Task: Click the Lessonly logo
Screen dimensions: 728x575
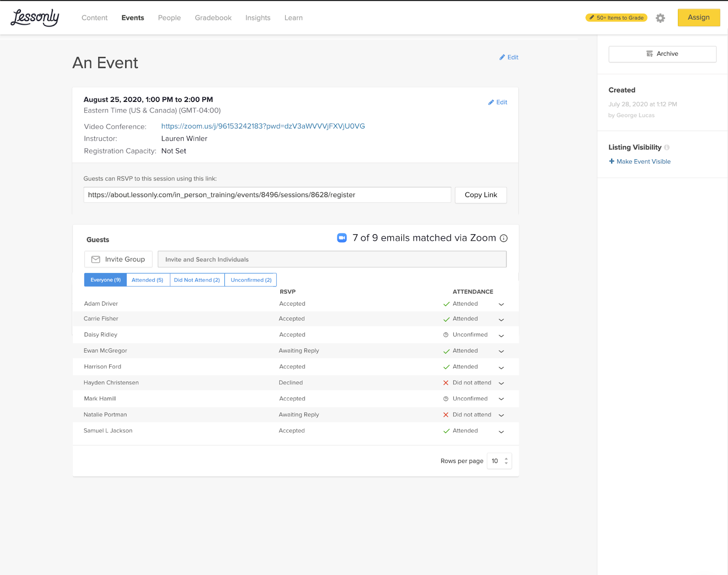Action: 35,18
